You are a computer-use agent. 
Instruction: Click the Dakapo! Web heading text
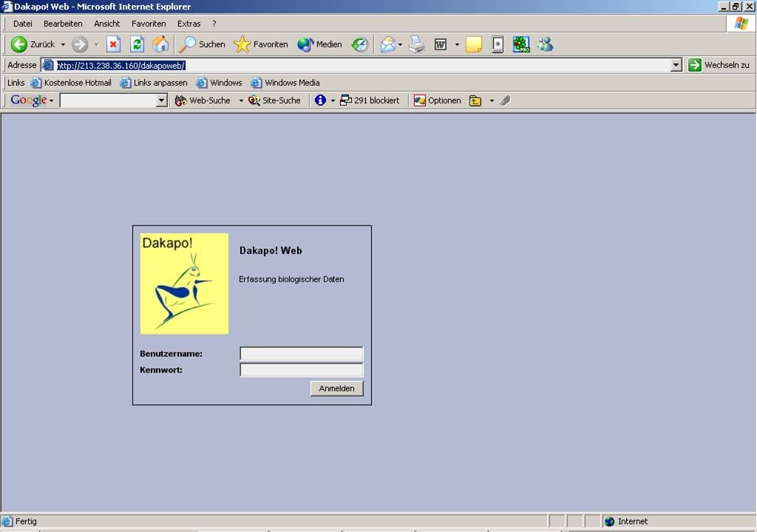pos(271,250)
